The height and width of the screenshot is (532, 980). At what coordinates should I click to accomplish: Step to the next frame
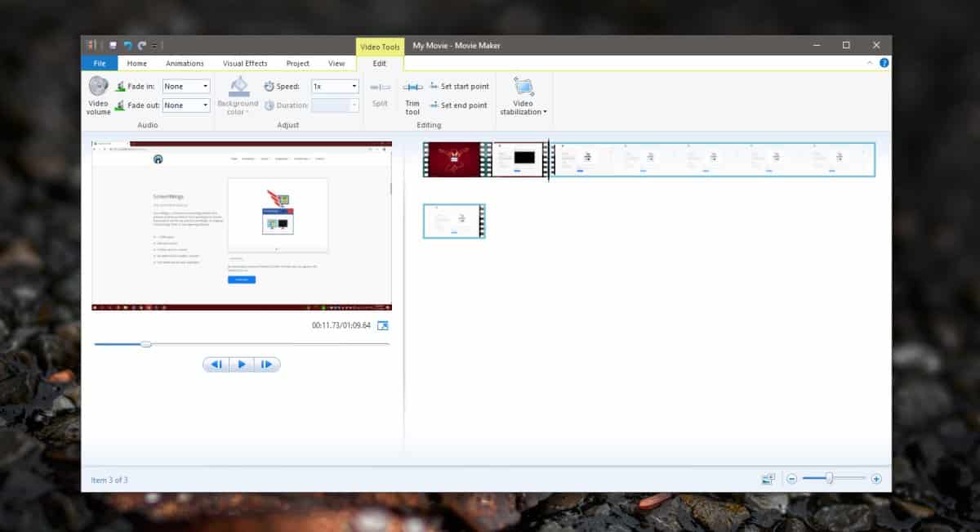[x=267, y=364]
